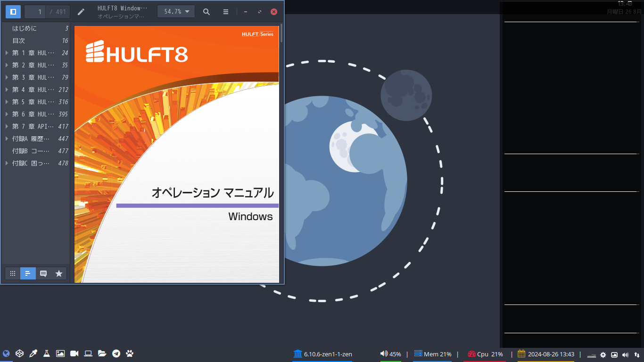Image resolution: width=644 pixels, height=362 pixels.
Task: Click the Mem 21% widget
Action: click(432, 354)
